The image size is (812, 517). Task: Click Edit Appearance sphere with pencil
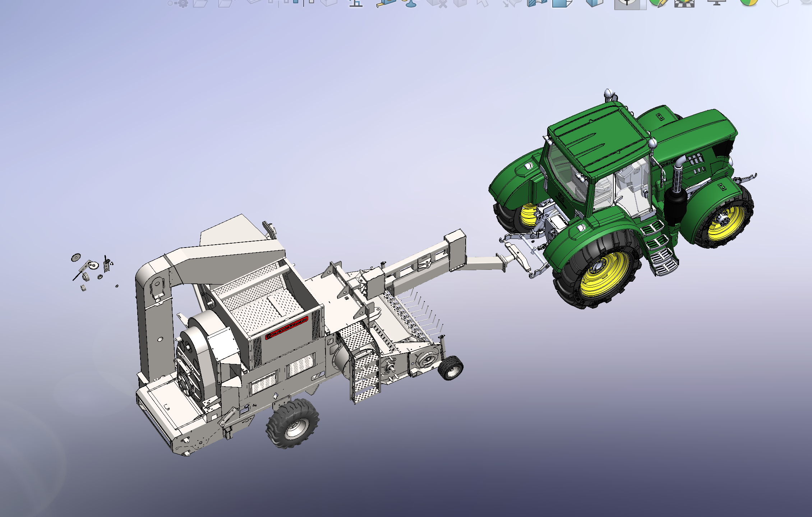tap(658, 3)
